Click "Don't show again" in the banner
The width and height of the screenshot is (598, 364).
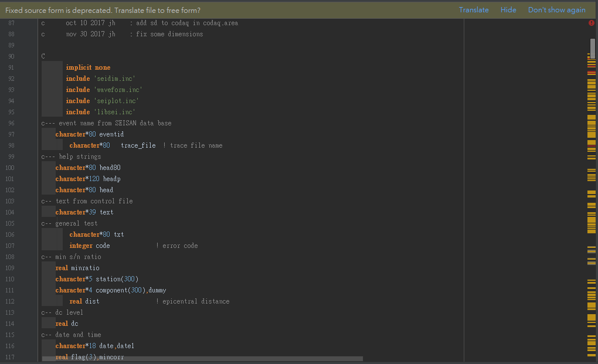click(x=556, y=10)
